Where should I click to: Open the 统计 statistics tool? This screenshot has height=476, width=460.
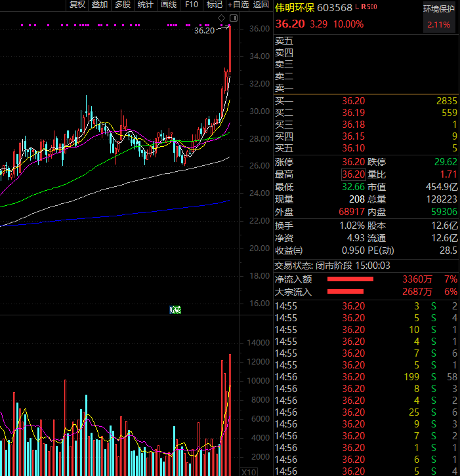click(x=146, y=5)
